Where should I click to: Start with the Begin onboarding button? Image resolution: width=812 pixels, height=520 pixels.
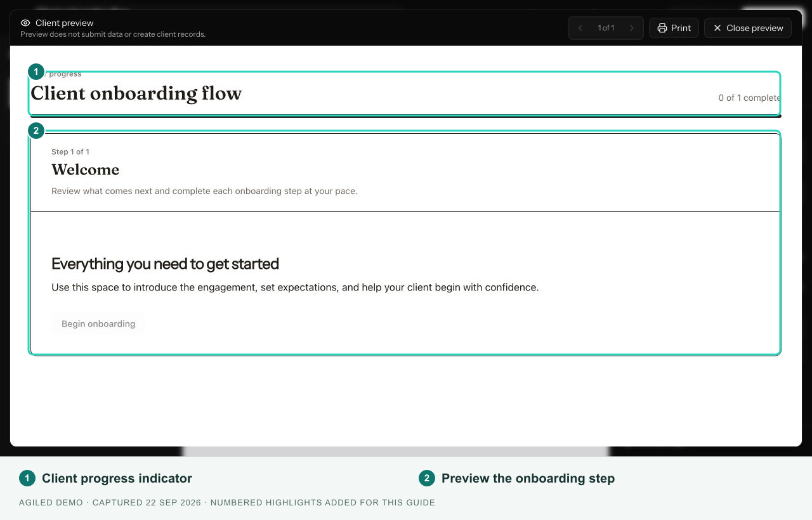[x=98, y=323]
